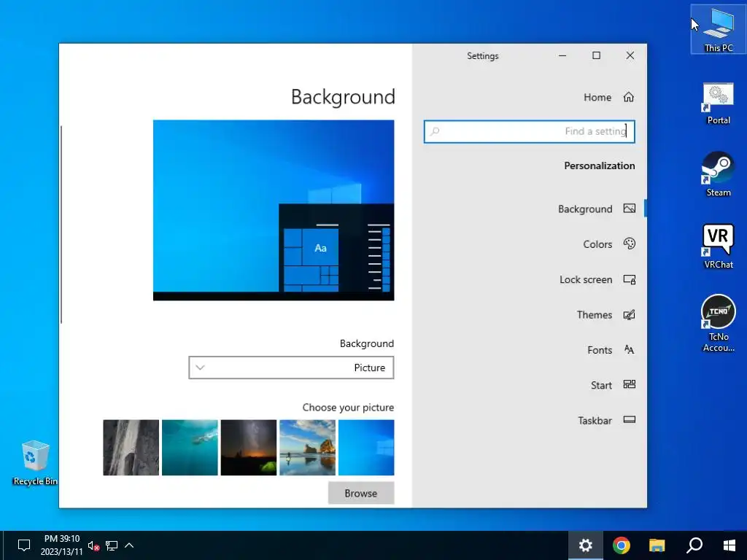Click the taskbar clock and date
The width and height of the screenshot is (747, 560).
61,545
